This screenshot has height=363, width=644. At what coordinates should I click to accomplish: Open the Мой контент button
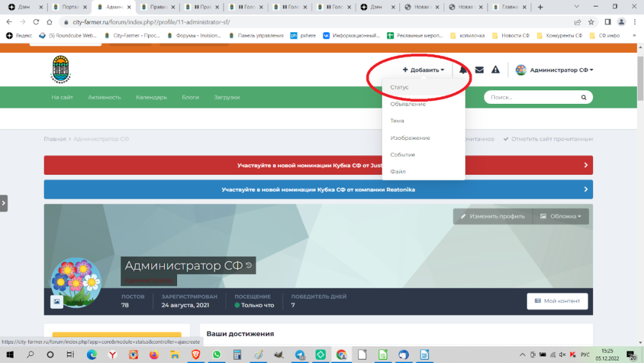coord(557,301)
